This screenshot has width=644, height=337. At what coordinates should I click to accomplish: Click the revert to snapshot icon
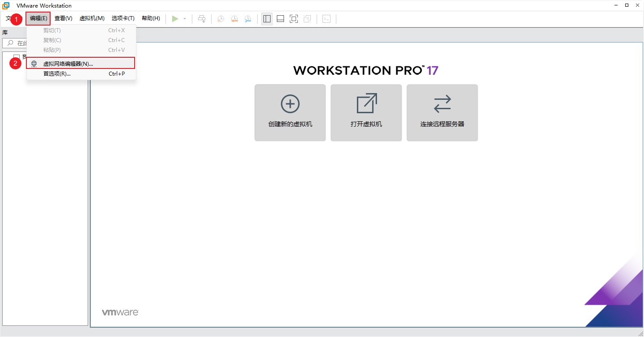click(x=234, y=19)
